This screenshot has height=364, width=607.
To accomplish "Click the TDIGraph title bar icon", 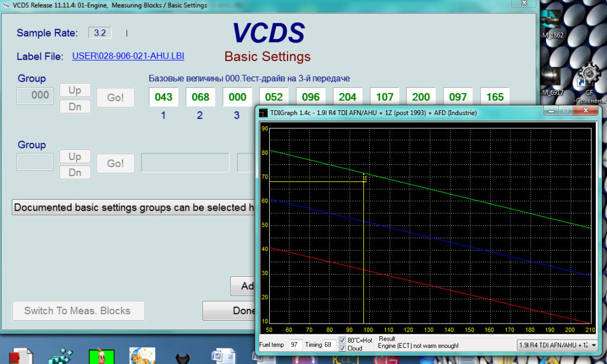I will 263,112.
